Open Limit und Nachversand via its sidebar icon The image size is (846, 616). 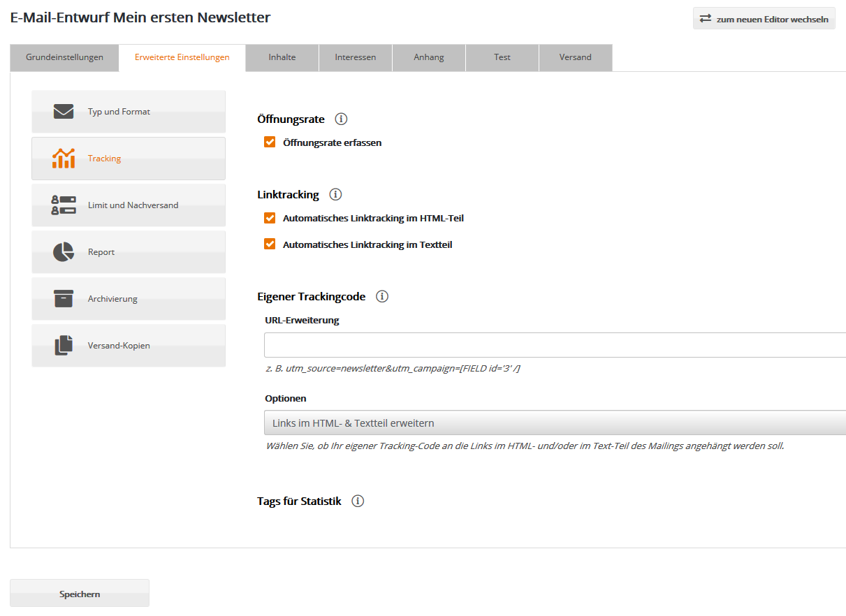(64, 205)
